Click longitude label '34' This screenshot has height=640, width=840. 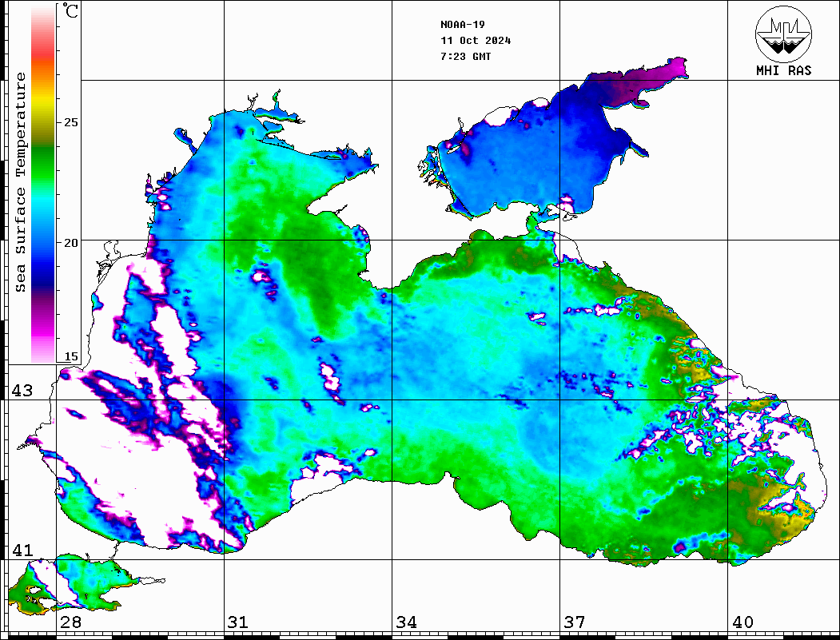[x=406, y=622]
